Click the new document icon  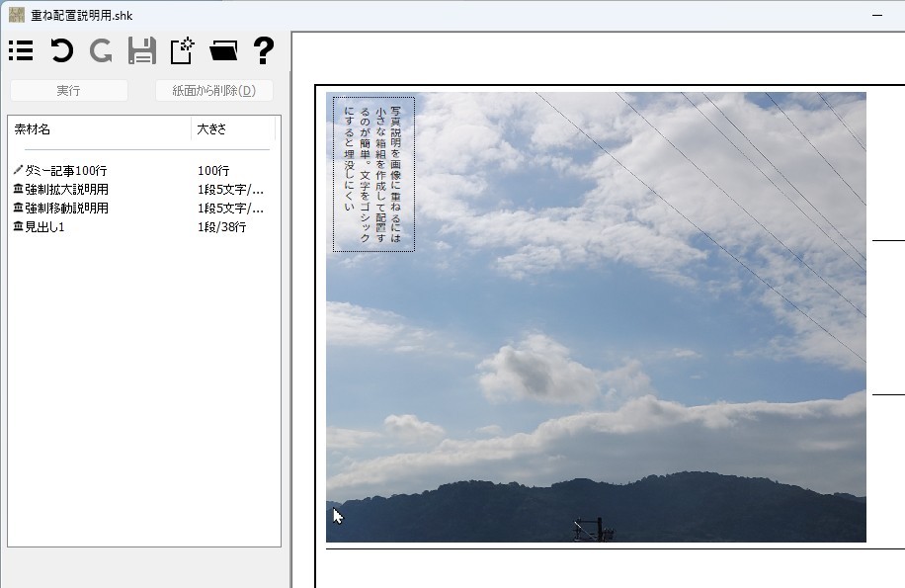click(x=182, y=51)
